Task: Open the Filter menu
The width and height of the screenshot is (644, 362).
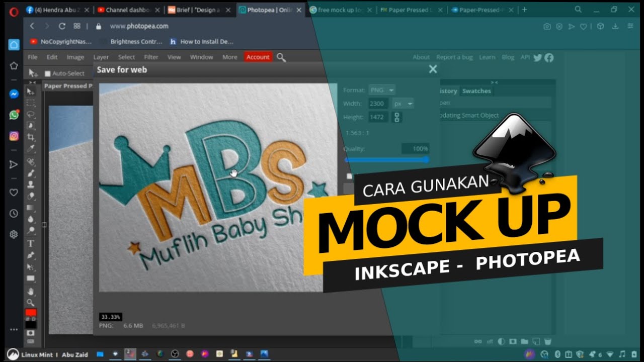Action: [151, 57]
